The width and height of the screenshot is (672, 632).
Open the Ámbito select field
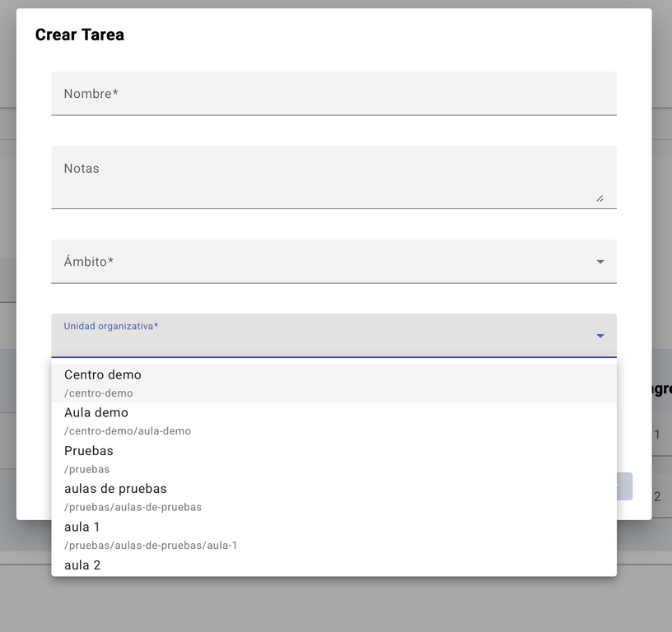[334, 261]
